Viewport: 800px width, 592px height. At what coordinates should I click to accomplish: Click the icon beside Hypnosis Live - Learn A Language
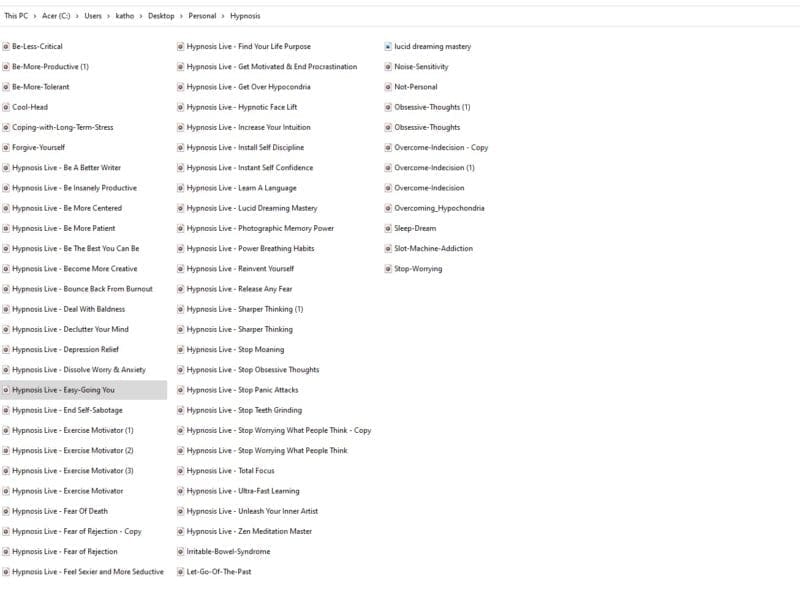click(180, 188)
